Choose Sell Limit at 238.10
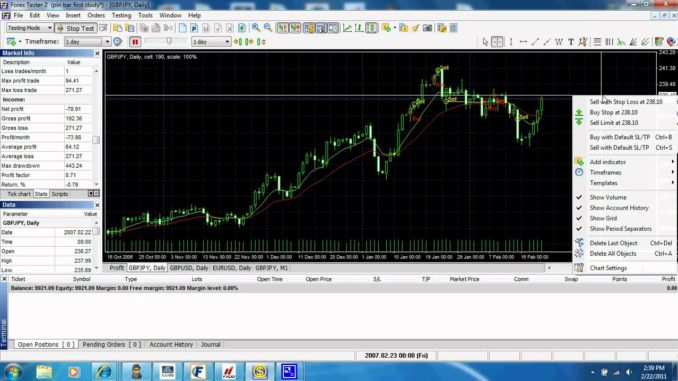Image resolution: width=678 pixels, height=381 pixels. 614,123
